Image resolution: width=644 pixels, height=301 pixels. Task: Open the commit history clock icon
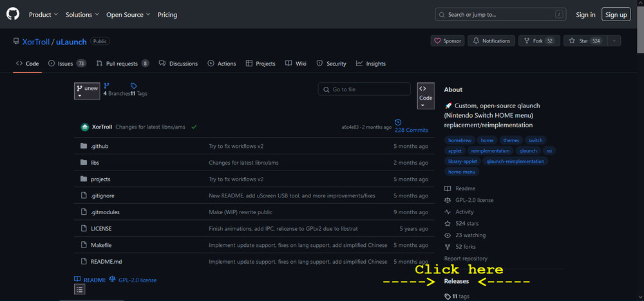[x=397, y=122]
